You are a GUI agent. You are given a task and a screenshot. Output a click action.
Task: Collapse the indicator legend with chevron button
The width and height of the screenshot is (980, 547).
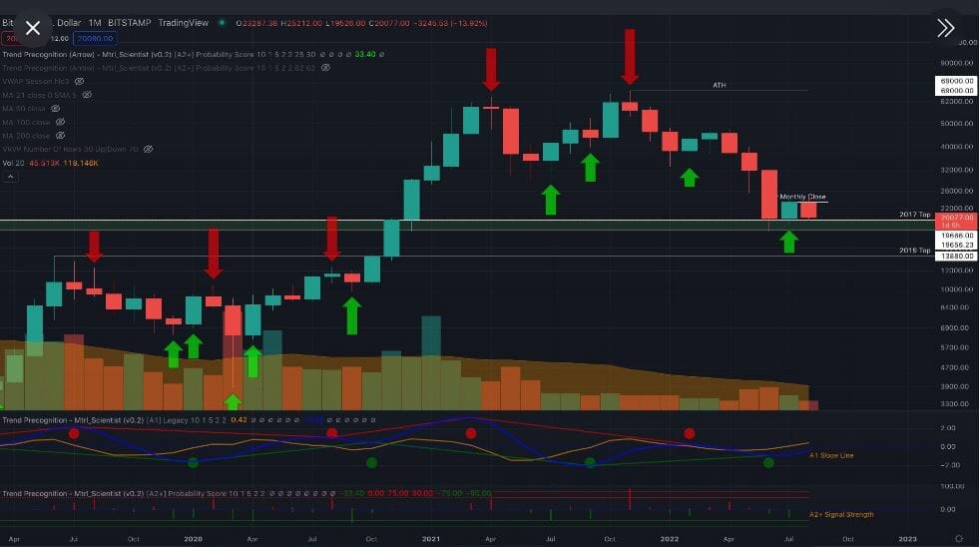(11, 177)
